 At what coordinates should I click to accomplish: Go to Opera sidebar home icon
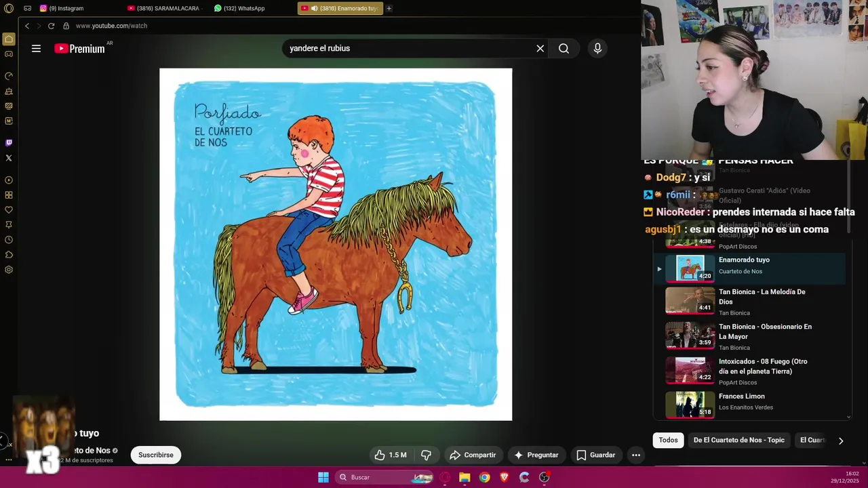[x=9, y=39]
